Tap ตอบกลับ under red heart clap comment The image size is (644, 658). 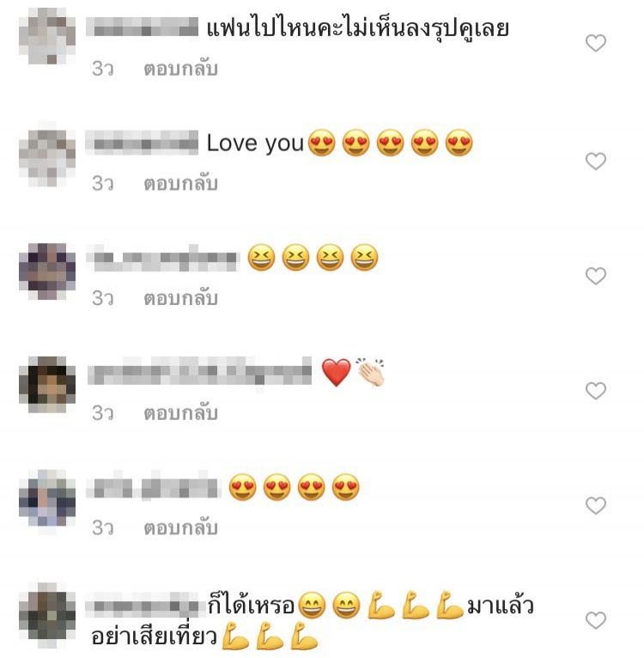[x=181, y=413]
